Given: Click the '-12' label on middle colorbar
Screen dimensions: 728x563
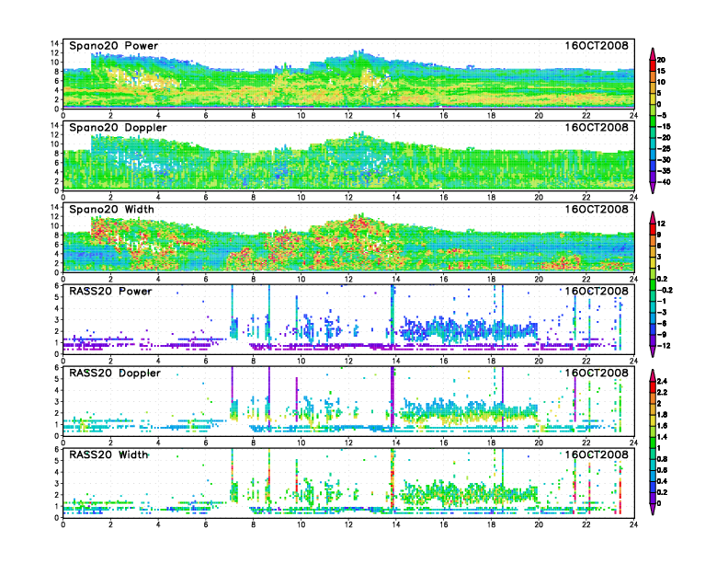Looking at the screenshot, I should pyautogui.click(x=664, y=346).
